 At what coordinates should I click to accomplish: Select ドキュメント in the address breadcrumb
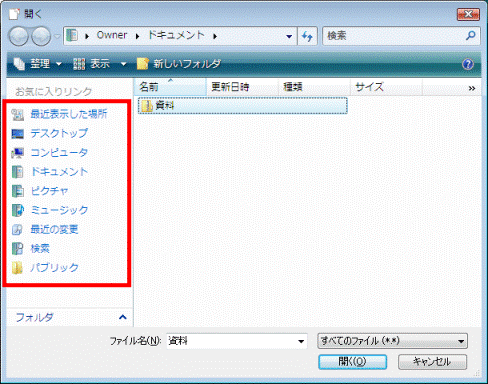click(x=176, y=35)
